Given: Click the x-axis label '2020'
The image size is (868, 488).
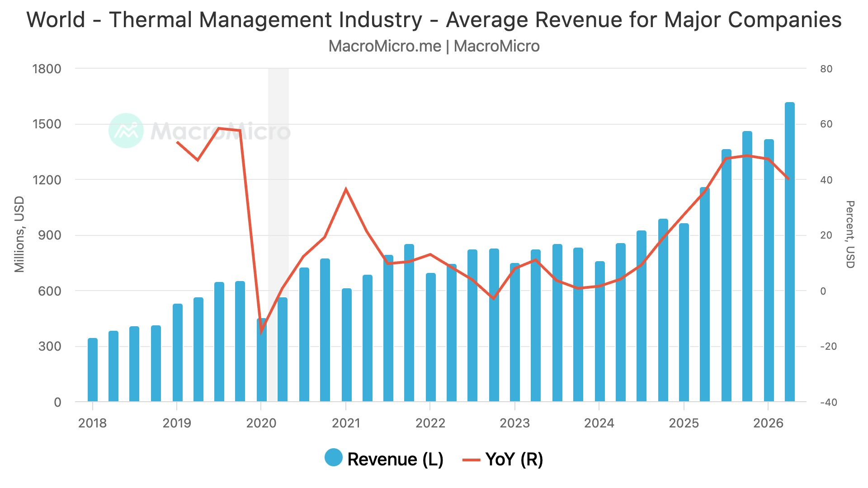Looking at the screenshot, I should pos(261,423).
